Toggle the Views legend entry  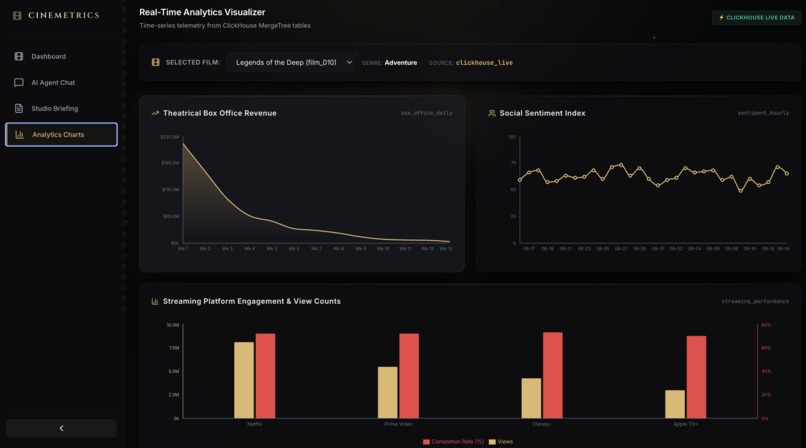[501, 442]
